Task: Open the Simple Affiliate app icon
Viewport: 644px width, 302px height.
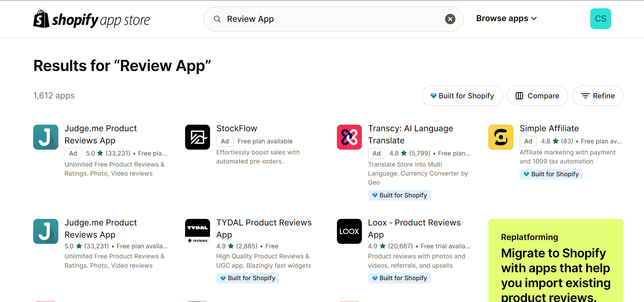Action: [501, 137]
